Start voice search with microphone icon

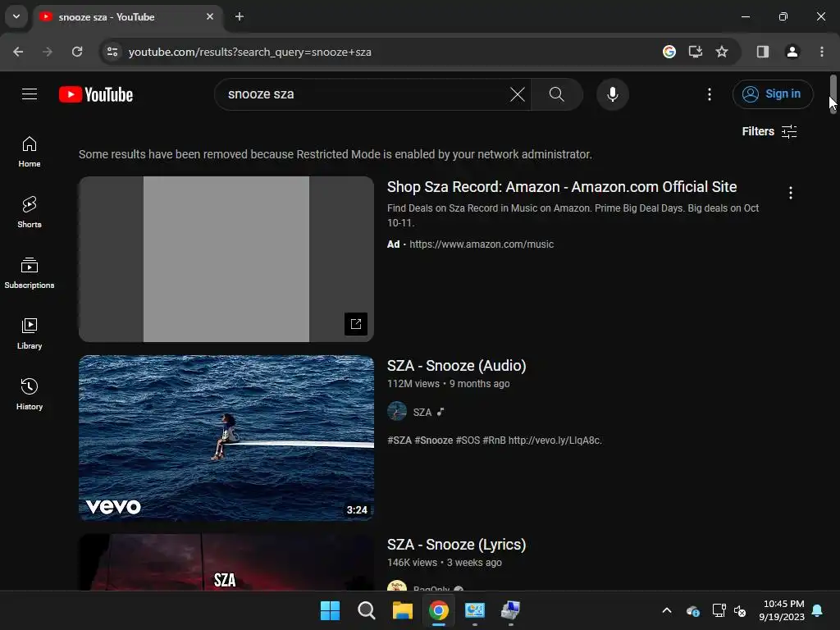pos(612,94)
